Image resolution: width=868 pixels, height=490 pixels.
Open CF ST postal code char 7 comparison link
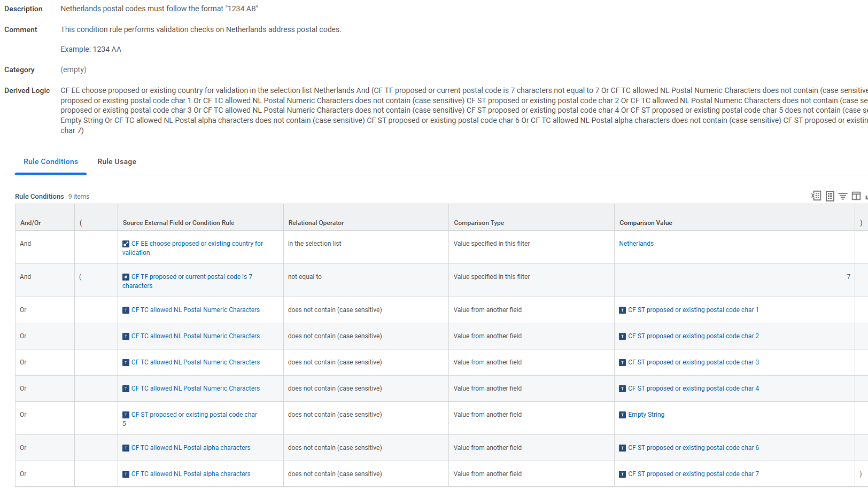pyautogui.click(x=693, y=473)
